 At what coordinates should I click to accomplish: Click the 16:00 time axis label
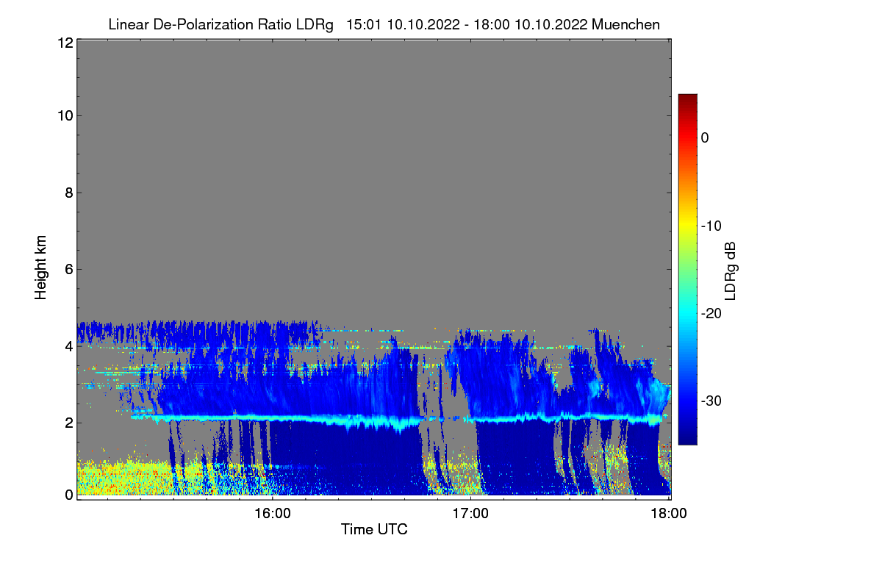pos(273,514)
